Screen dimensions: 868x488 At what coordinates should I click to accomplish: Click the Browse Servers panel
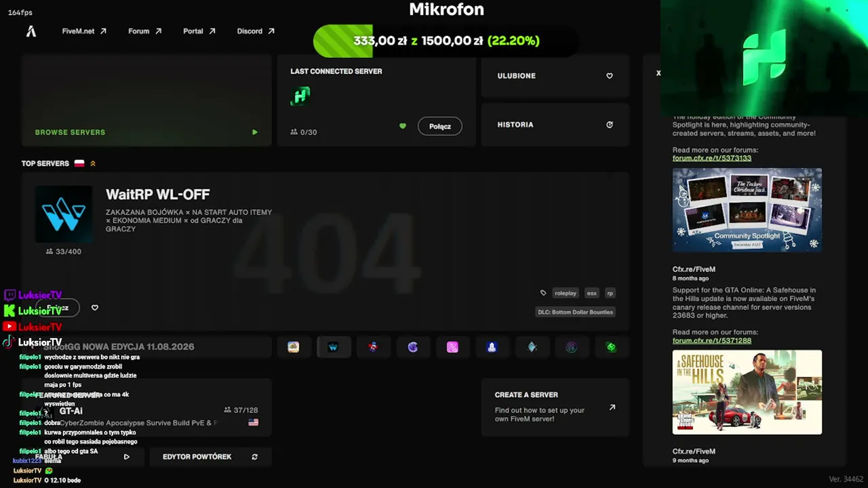click(146, 100)
